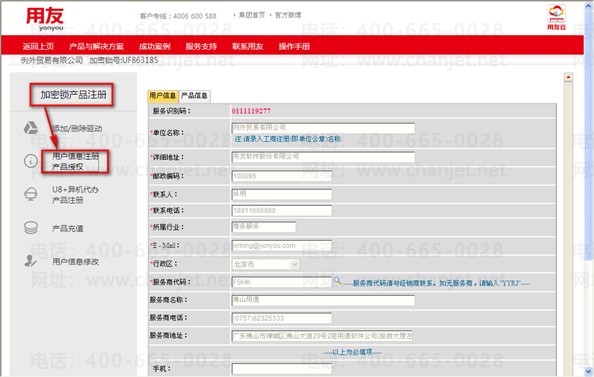The height and width of the screenshot is (377, 594).
Task: Click the 单位名称 input field
Action: coord(323,128)
